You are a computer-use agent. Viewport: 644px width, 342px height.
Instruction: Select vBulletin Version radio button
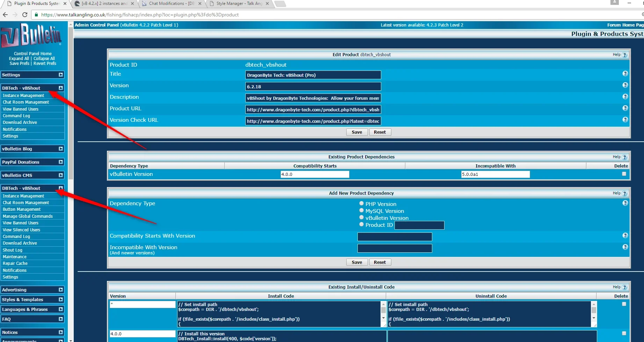[362, 217]
